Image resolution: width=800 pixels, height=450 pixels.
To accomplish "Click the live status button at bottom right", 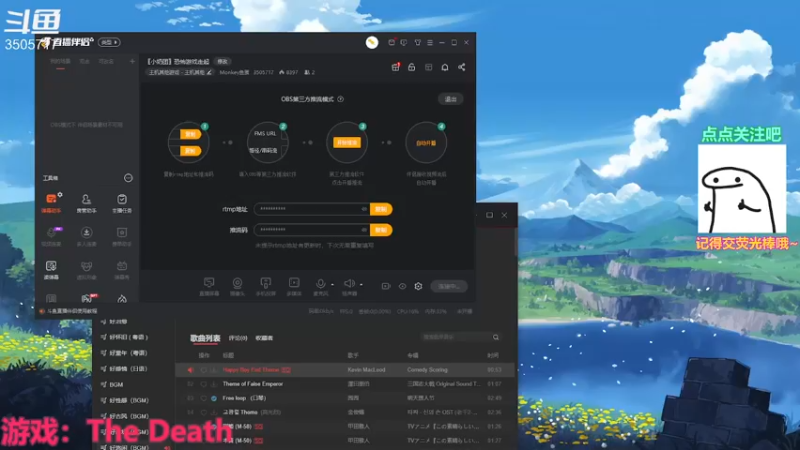I will pos(449,286).
